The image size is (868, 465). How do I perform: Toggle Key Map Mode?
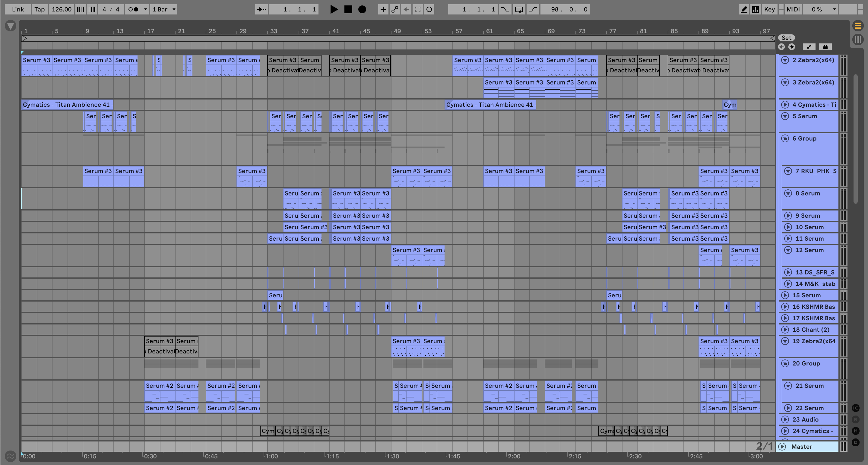(x=769, y=9)
